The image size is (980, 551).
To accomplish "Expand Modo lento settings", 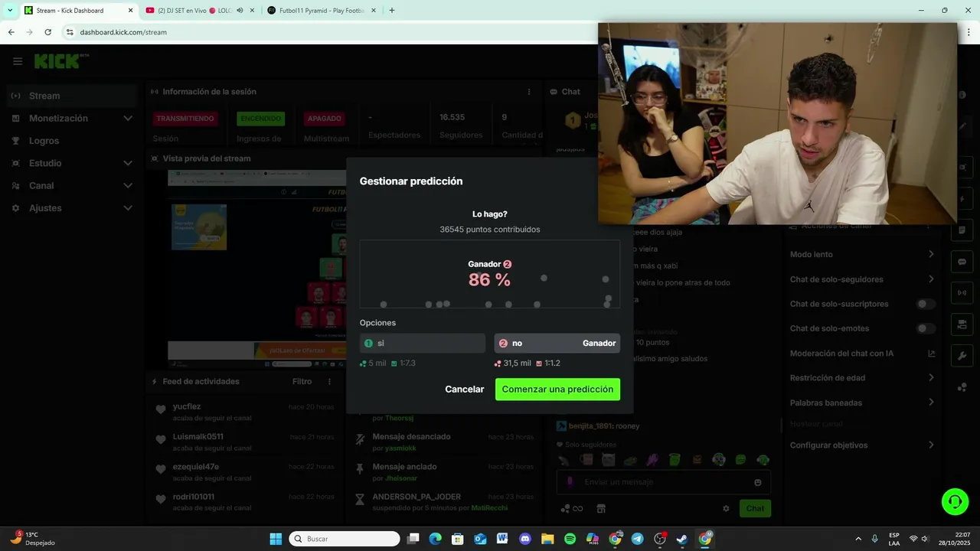I will (x=862, y=254).
